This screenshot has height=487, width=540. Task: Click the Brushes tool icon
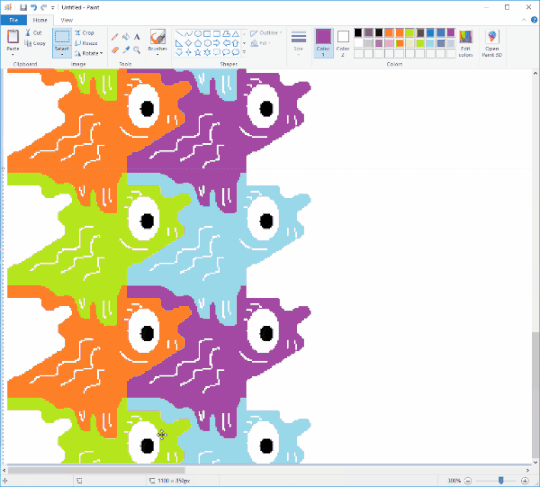[158, 37]
